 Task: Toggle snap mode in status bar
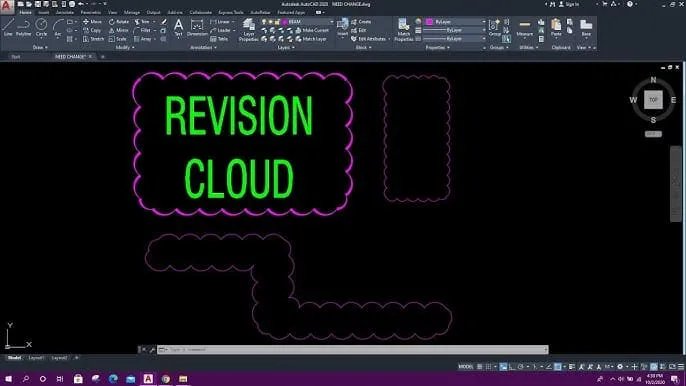[x=489, y=367]
